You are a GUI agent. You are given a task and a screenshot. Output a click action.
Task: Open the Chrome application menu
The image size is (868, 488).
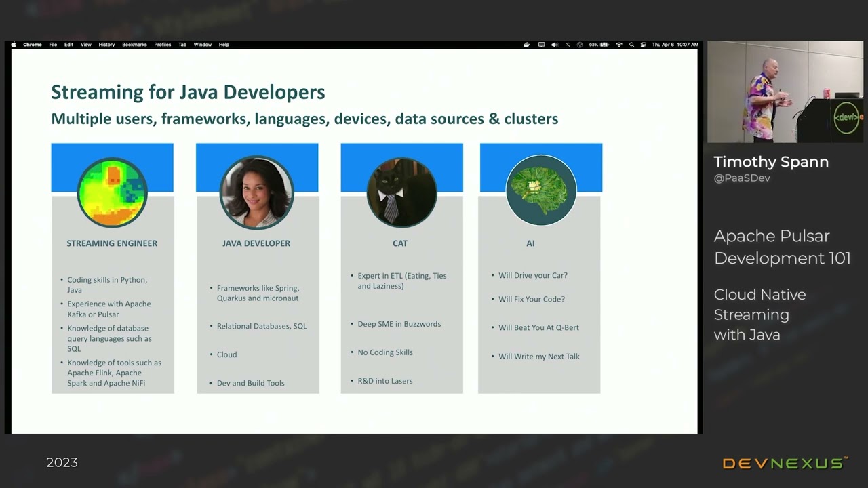click(x=33, y=45)
